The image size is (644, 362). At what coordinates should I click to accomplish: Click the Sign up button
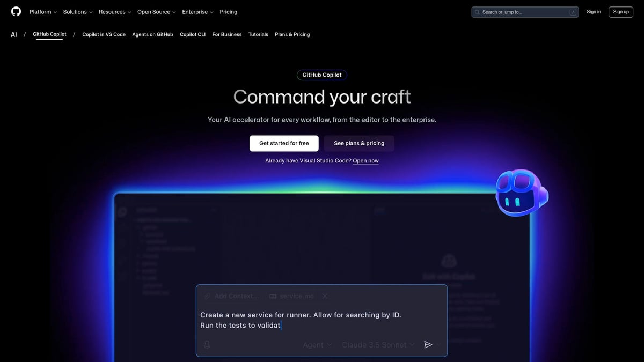(x=620, y=11)
